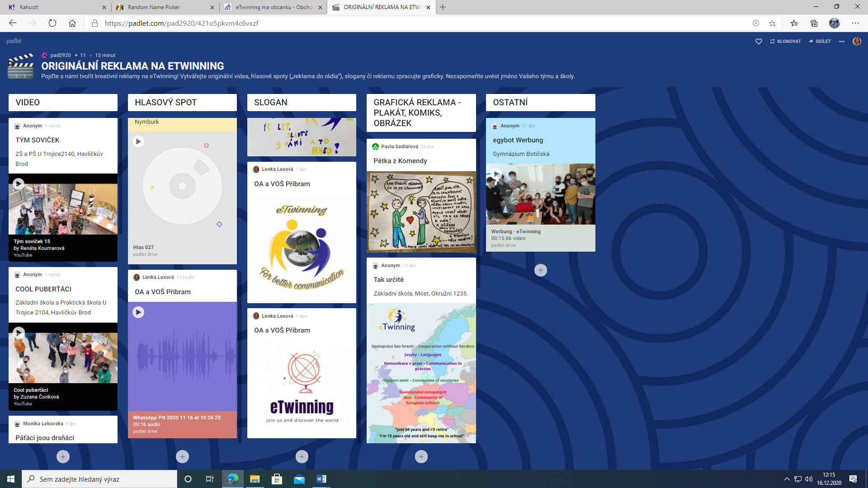
Task: Play the Cool puberťáci YouTube video
Action: point(19,333)
